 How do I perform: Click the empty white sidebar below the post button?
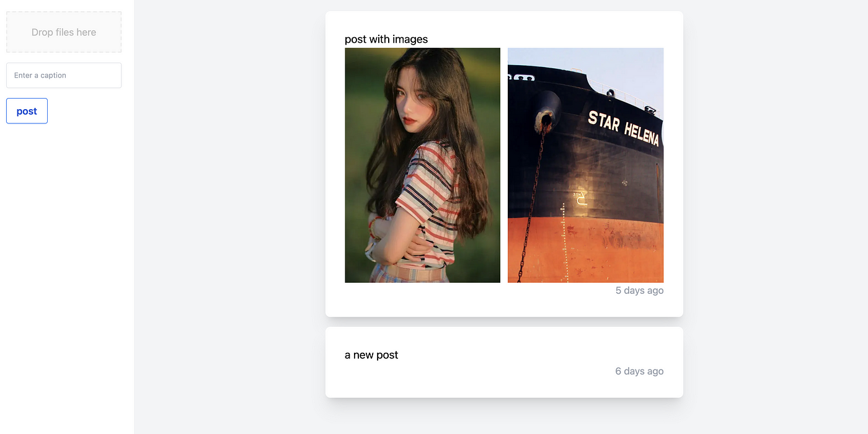pyautogui.click(x=66, y=279)
